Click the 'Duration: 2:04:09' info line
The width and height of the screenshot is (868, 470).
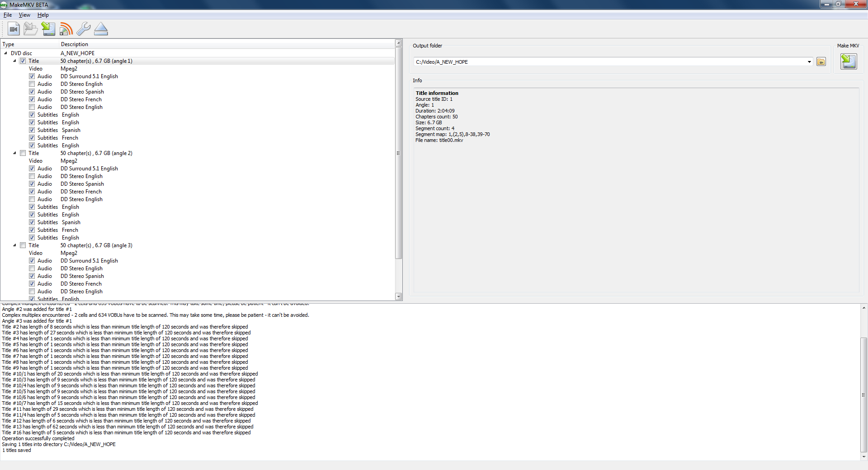(x=435, y=111)
